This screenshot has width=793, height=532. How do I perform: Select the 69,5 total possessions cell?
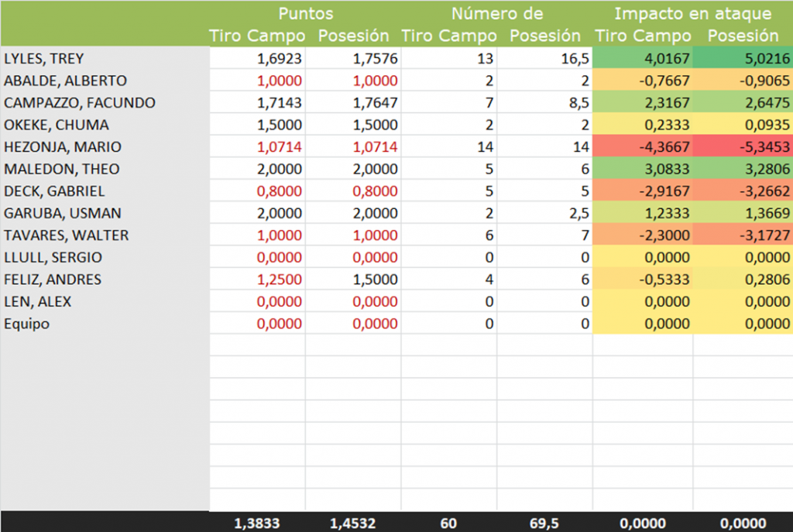pos(545,523)
